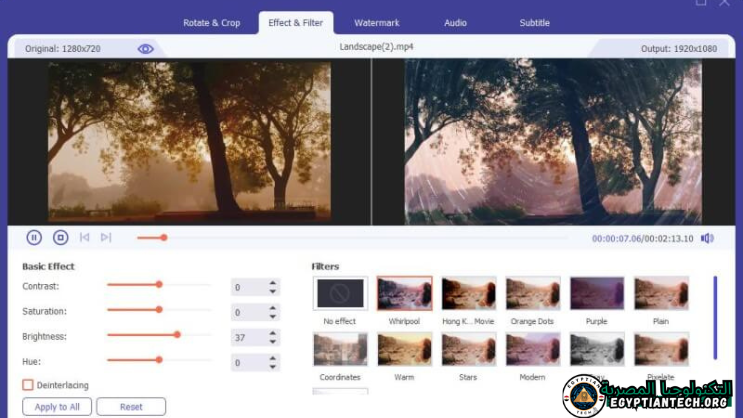Click the Apply to All button
This screenshot has height=418, width=743.
(x=57, y=407)
